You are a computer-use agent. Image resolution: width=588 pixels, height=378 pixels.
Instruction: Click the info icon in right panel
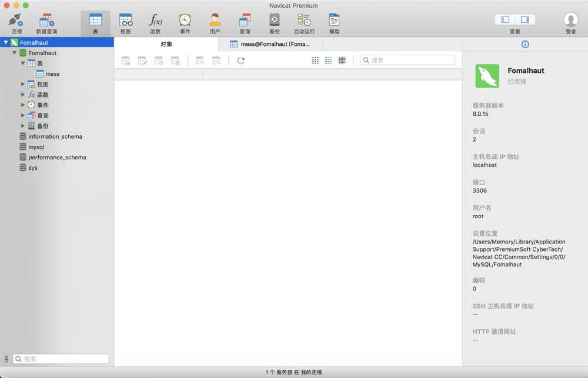pos(525,44)
